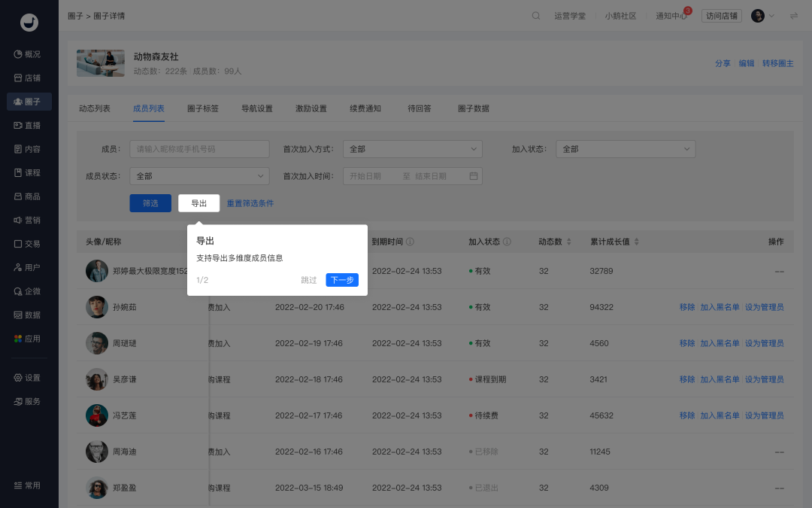Expand the user avatar menu at top right

763,16
